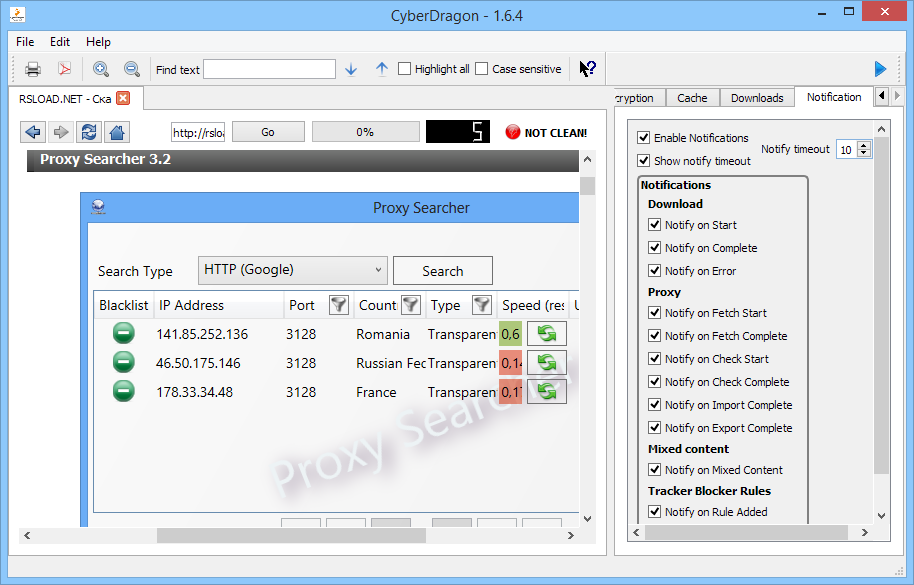Increase Notify timeout with up stepper
The image size is (914, 585).
(864, 145)
